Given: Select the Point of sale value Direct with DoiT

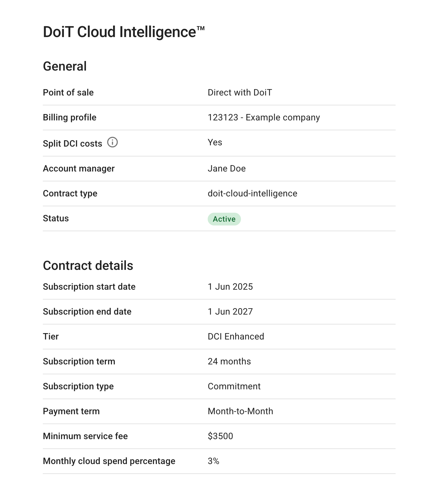Looking at the screenshot, I should [x=240, y=92].
